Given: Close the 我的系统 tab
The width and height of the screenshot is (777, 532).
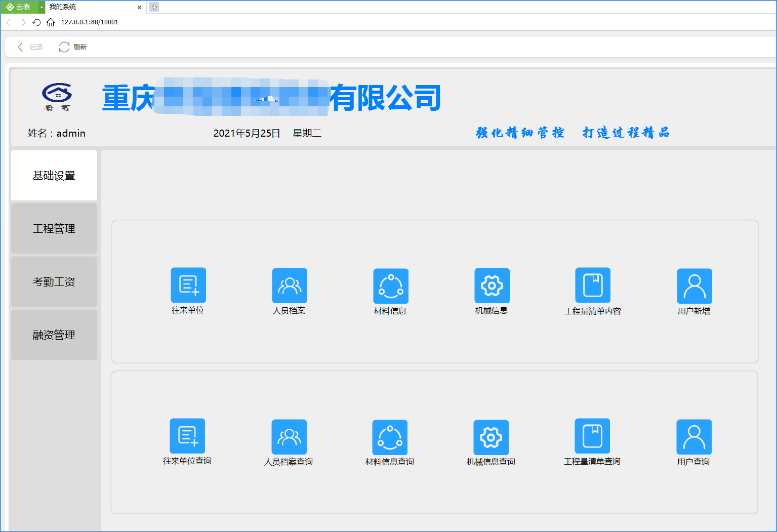Looking at the screenshot, I should click(x=140, y=7).
